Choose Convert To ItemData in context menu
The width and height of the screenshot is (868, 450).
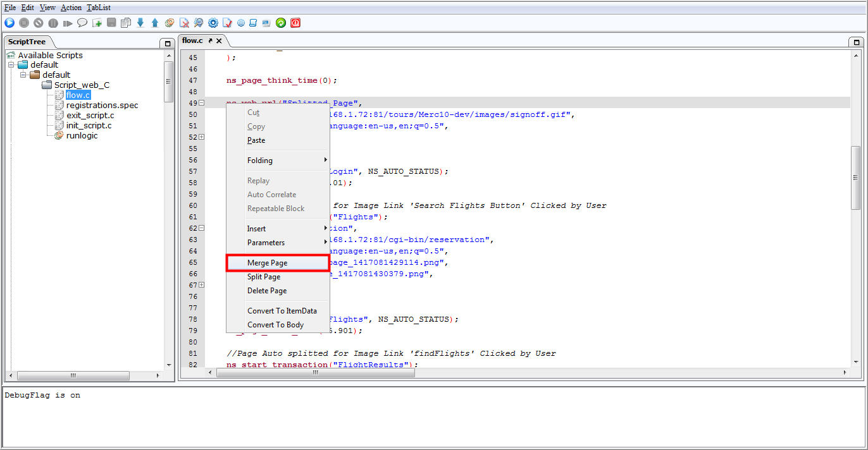[x=278, y=311]
